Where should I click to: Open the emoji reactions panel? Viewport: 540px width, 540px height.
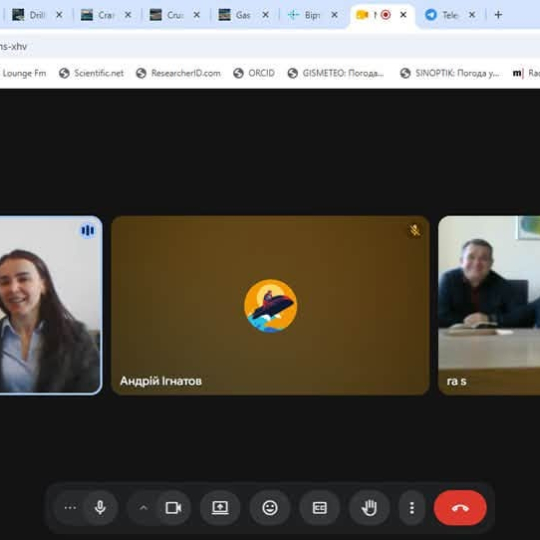(x=270, y=508)
